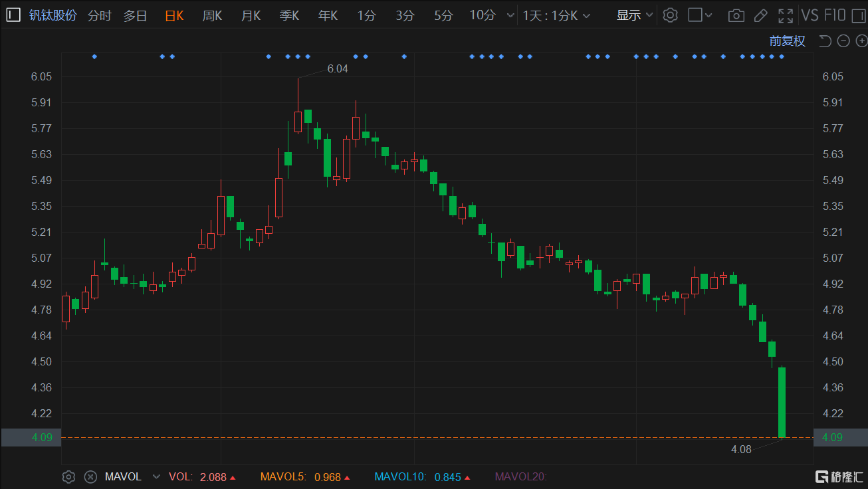868x489 pixels.
Task: Select the pencil drawing tool
Action: pos(761,15)
